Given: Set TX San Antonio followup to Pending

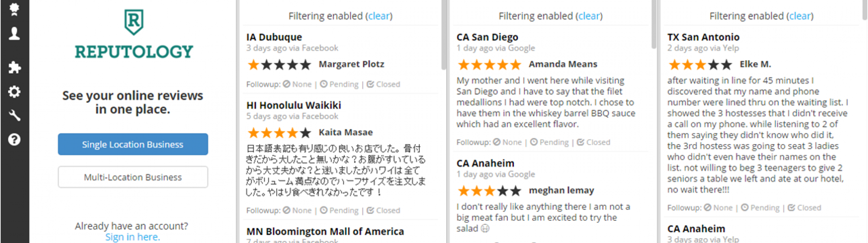Looking at the screenshot, I should click(761, 208).
